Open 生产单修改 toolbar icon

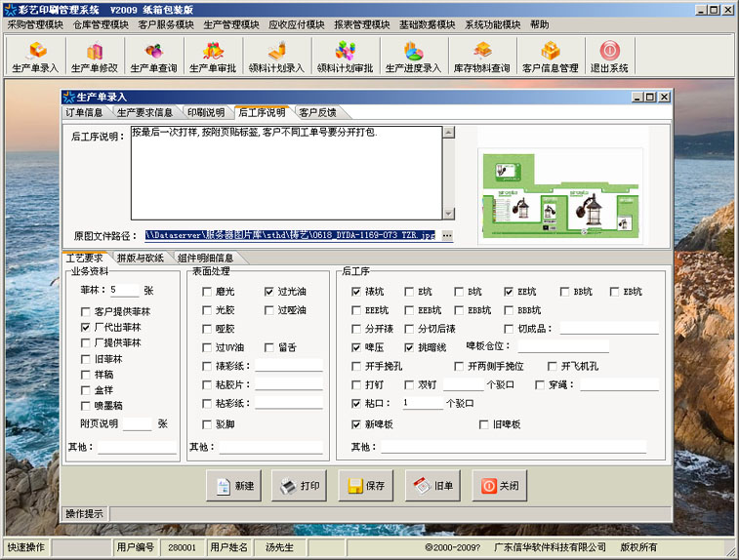[x=94, y=57]
